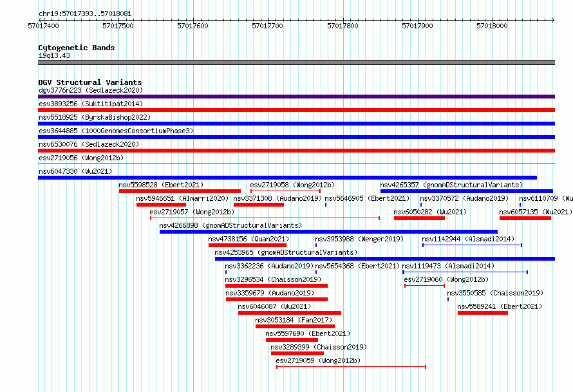
Task: Click the 57018000 ruler position label
Action: (x=493, y=26)
